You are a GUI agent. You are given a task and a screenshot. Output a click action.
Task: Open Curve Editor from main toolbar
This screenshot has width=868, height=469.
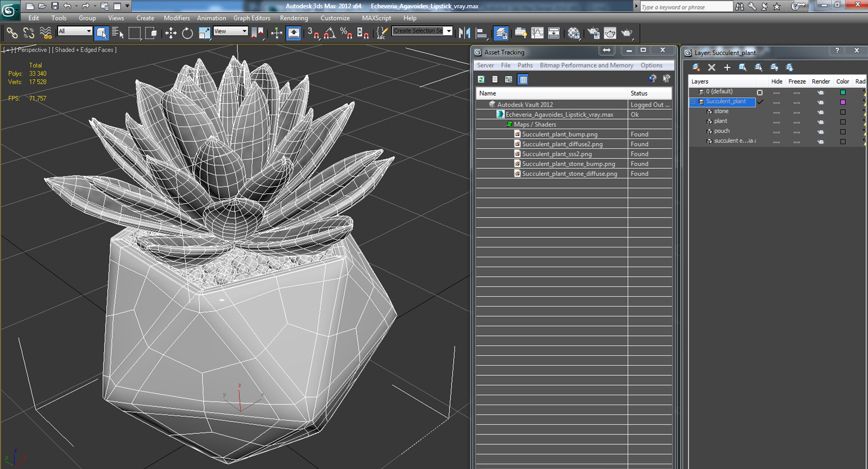click(537, 33)
